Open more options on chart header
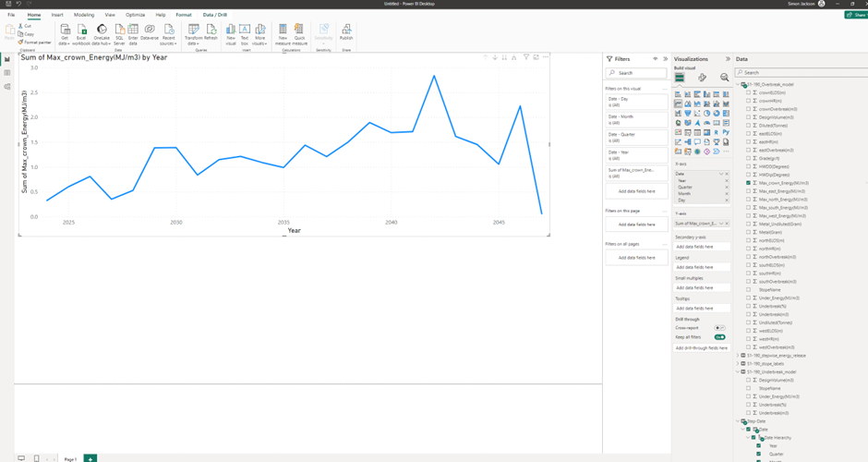Screen dimensions: 868x462 click(545, 57)
